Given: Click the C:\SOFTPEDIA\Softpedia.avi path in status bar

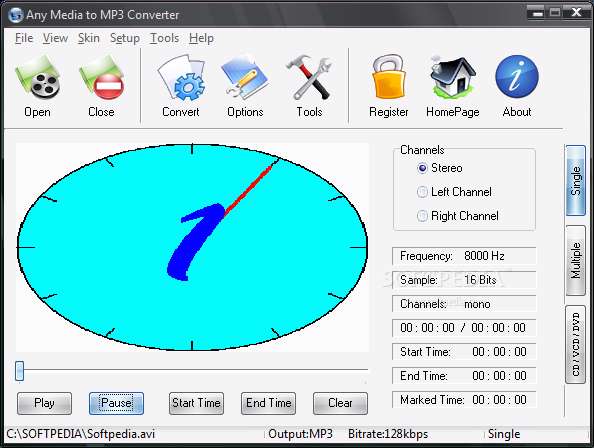Looking at the screenshot, I should (80, 434).
